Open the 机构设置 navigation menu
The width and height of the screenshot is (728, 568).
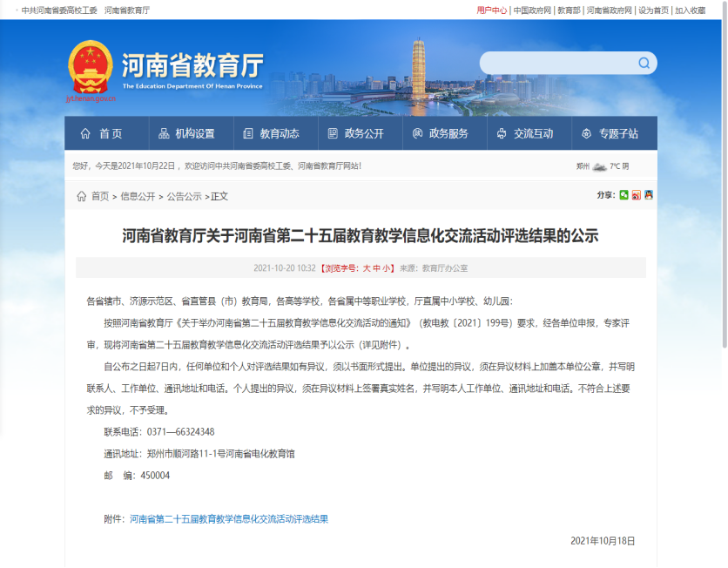click(x=186, y=133)
